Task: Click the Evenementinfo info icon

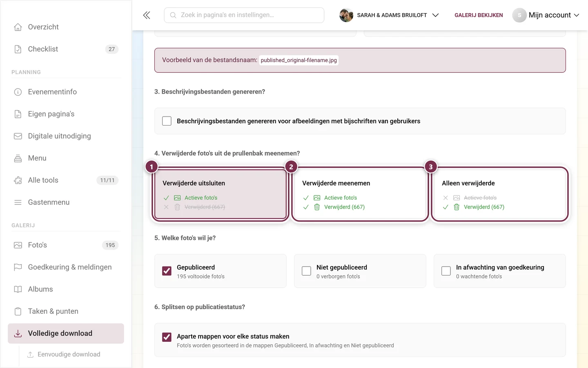Action: click(18, 92)
